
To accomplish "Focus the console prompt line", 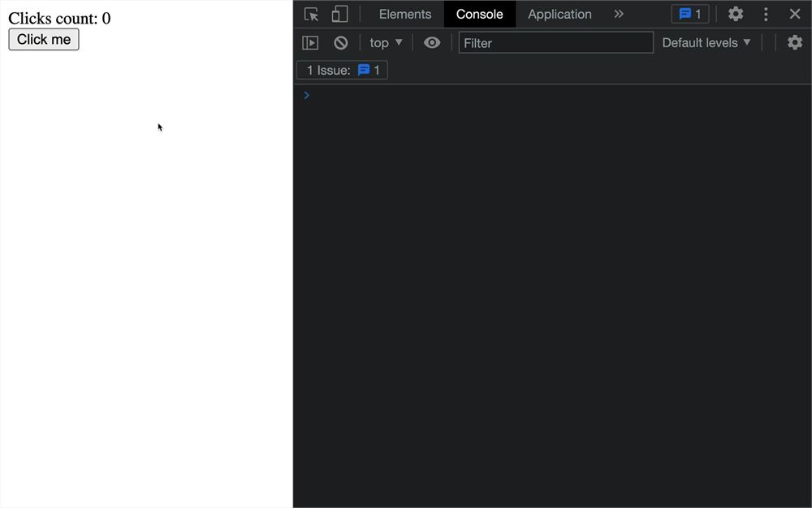I will pyautogui.click(x=552, y=95).
